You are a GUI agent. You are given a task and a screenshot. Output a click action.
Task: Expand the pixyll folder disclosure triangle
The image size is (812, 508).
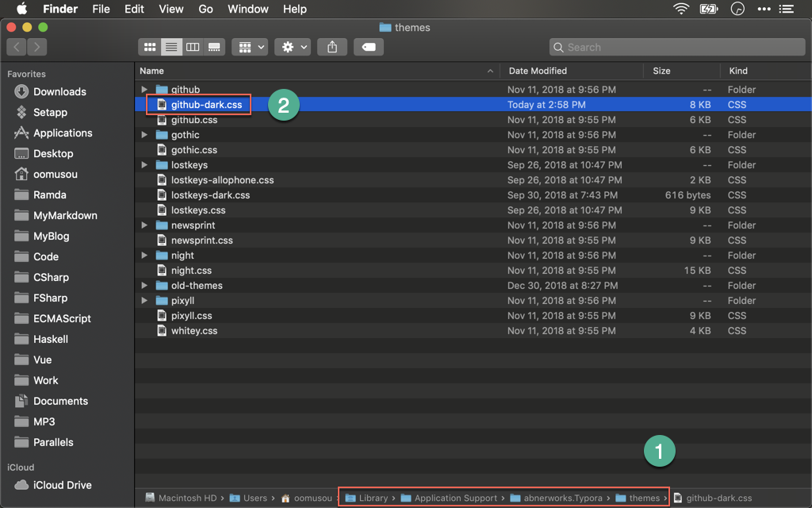click(144, 301)
